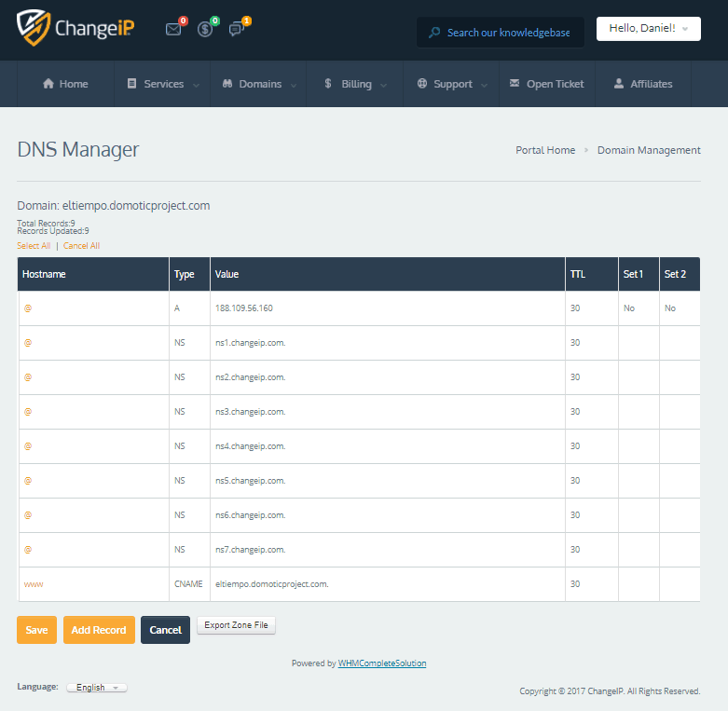Open the chat messages notification icon
Viewport: 728px width, 711px height.
coord(237,29)
